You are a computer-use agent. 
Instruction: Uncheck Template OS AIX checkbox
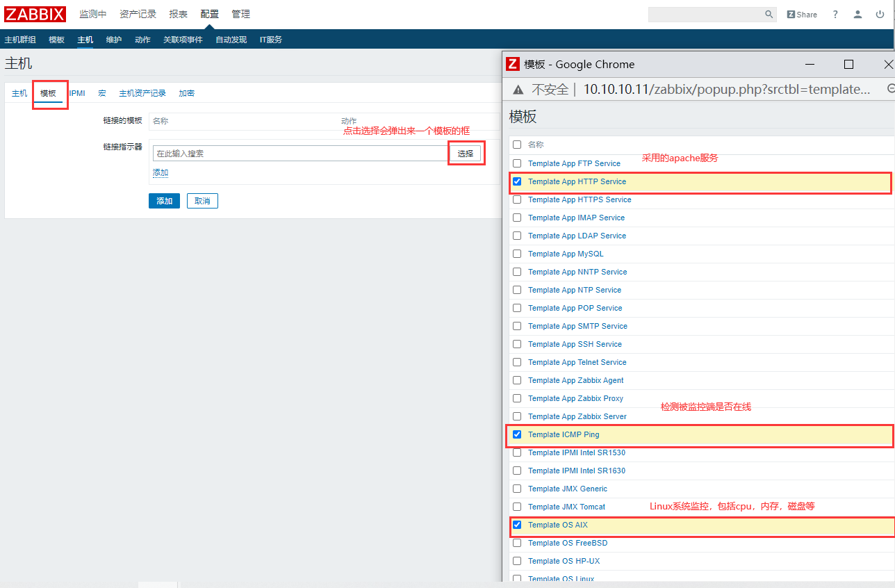click(516, 525)
